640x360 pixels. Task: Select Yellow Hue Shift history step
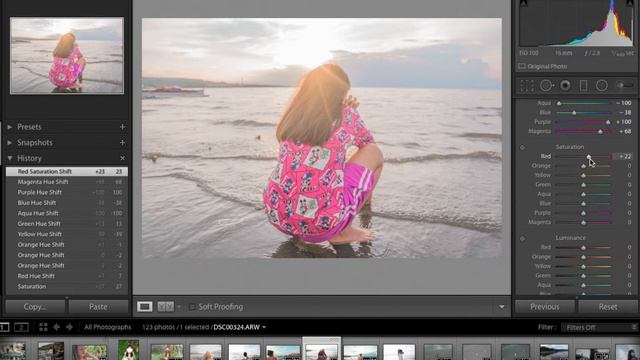point(67,234)
